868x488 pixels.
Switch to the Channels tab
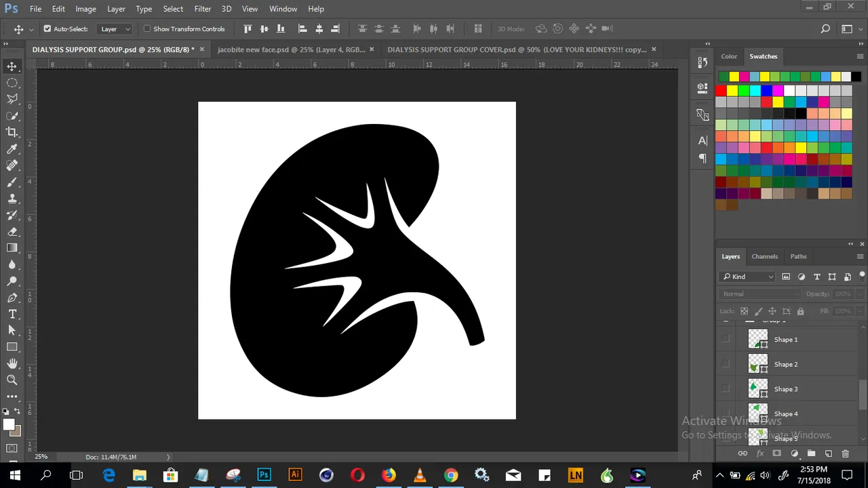click(x=764, y=256)
